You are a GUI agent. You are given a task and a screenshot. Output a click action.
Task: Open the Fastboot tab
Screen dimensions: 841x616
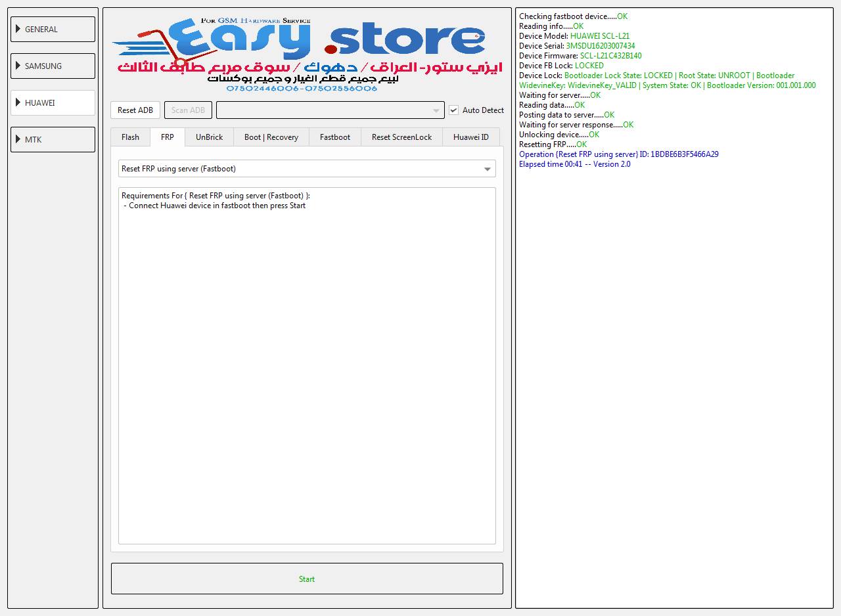tap(335, 137)
